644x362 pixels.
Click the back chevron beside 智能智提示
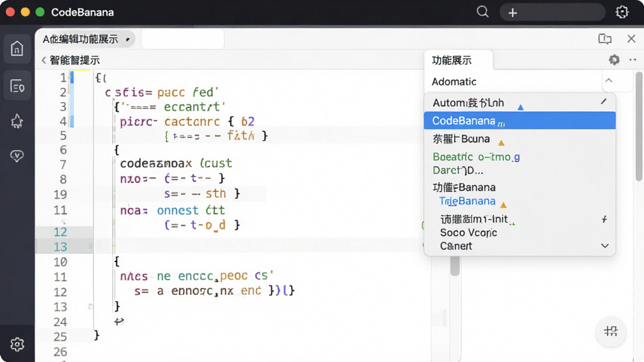(x=43, y=60)
